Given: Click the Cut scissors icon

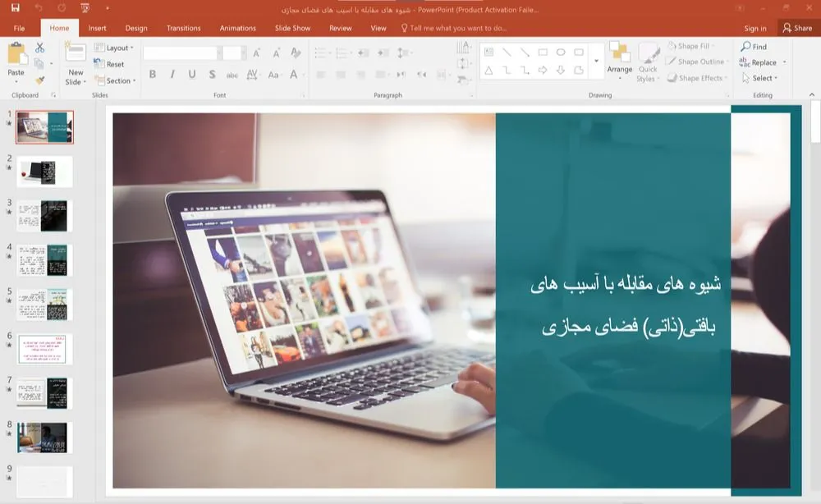Looking at the screenshot, I should 39,48.
